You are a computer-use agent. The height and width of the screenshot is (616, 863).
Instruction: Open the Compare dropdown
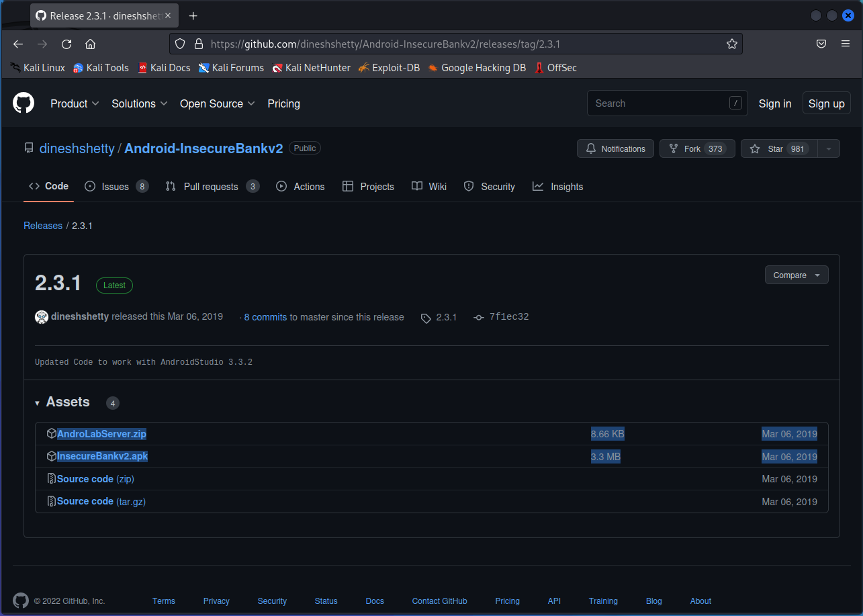pyautogui.click(x=797, y=275)
